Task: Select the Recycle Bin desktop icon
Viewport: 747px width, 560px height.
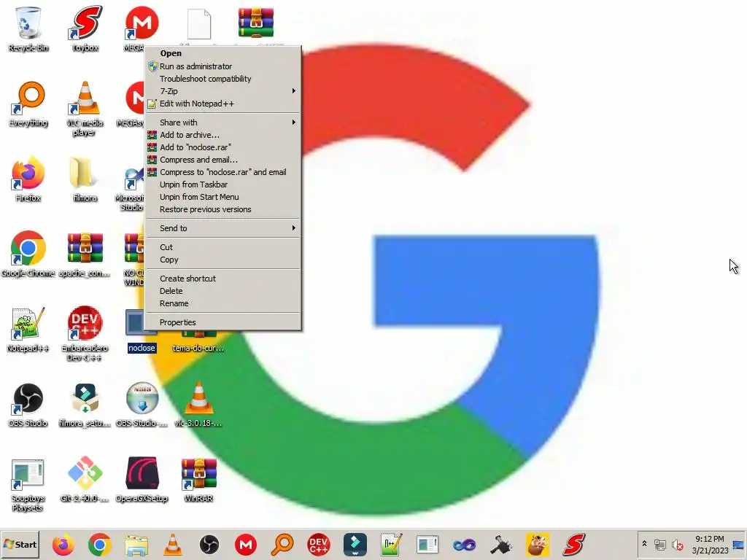Action: [x=28, y=28]
